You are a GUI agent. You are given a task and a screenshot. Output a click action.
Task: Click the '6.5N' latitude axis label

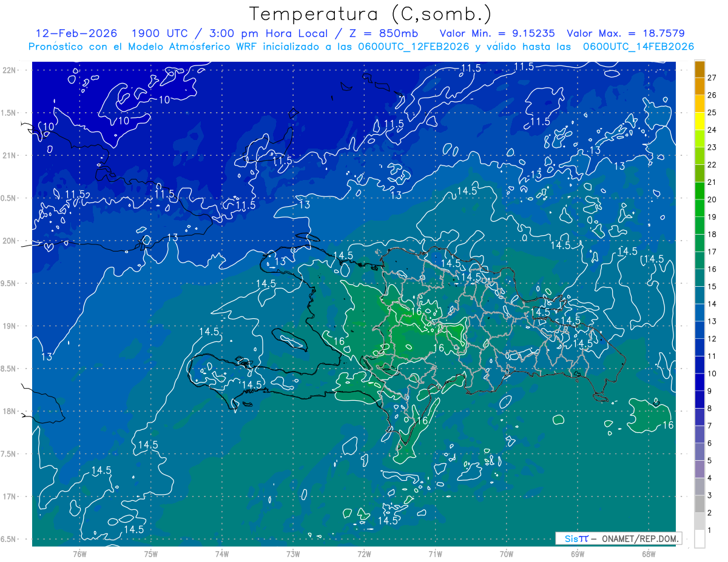pos(9,540)
